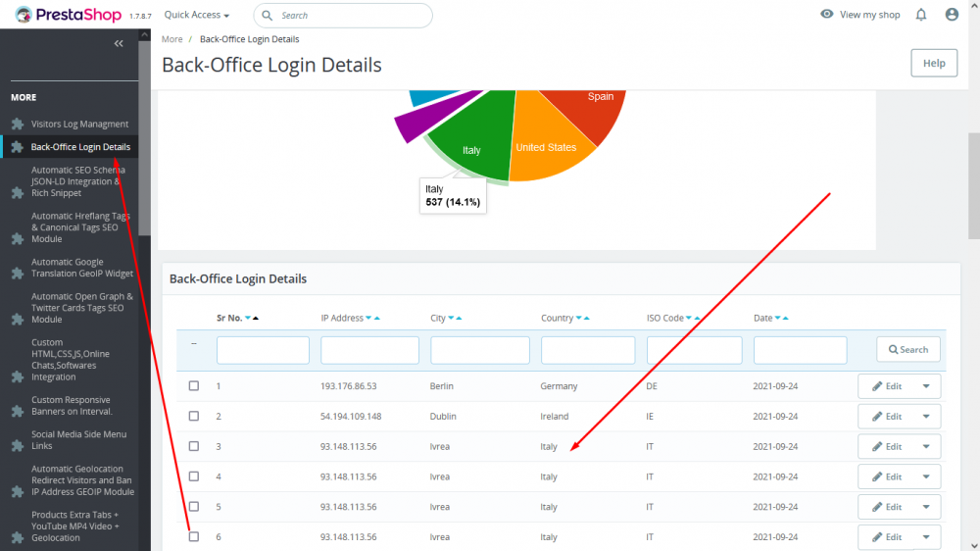980x551 pixels.
Task: Click the green Italy pie slice
Action: tap(478, 134)
